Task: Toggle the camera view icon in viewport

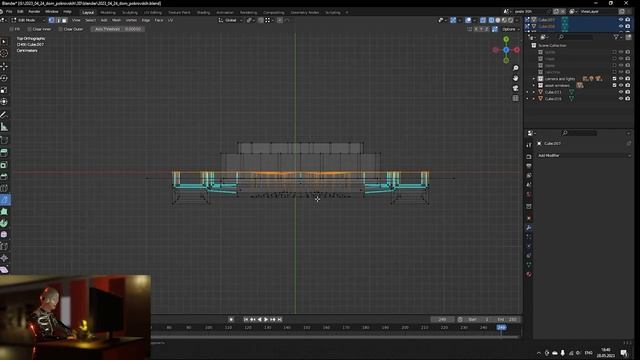Action: click(516, 88)
